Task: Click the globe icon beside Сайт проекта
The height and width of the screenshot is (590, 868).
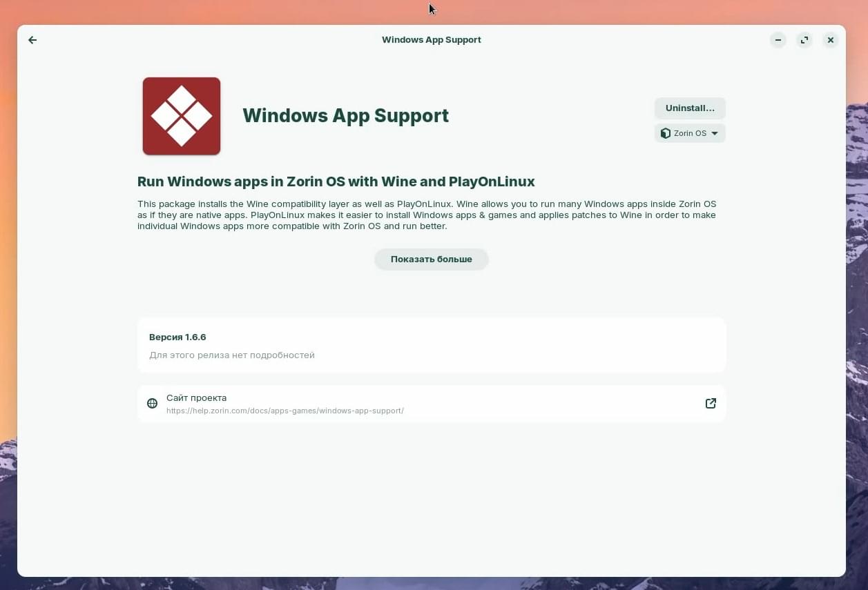Action: click(152, 404)
